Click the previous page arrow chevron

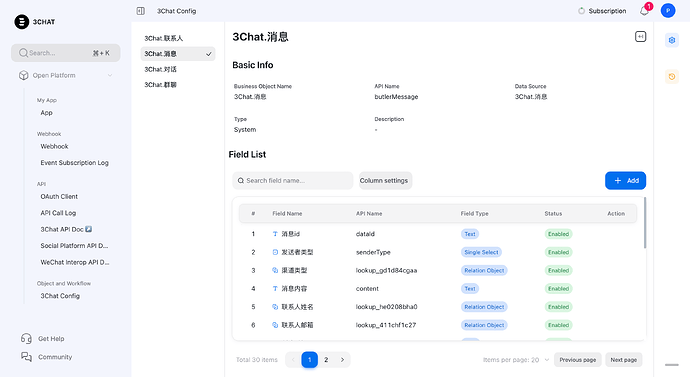[x=293, y=360]
